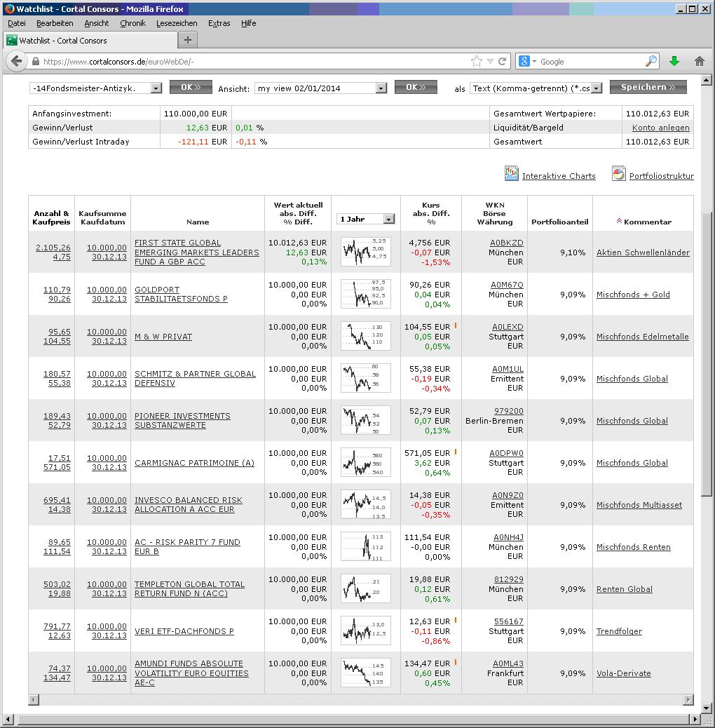Reload the page with refresh icon
The image size is (715, 728).
coord(502,61)
